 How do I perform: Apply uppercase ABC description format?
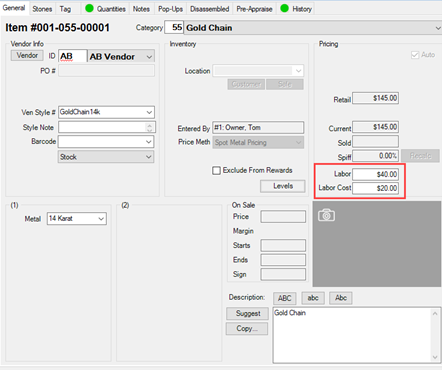point(285,298)
